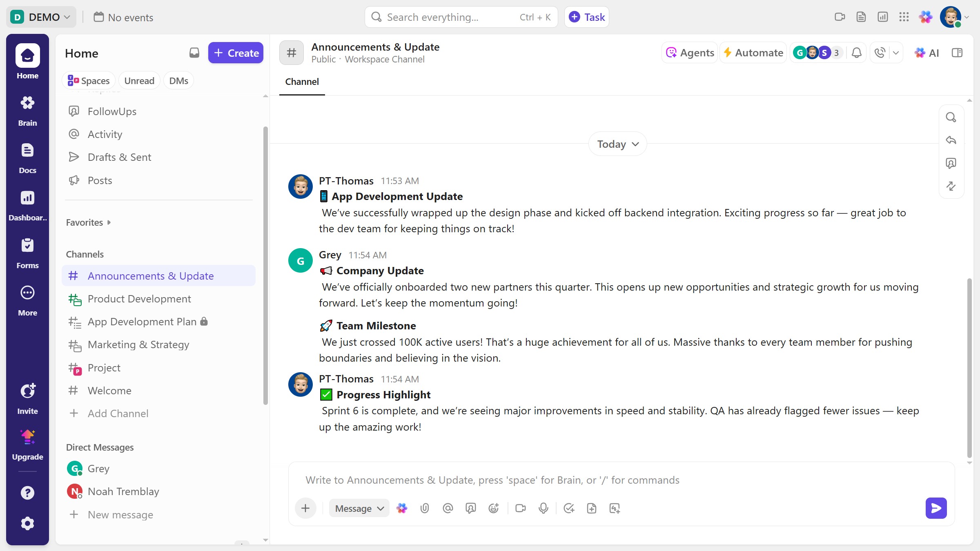This screenshot has height=551, width=980.
Task: Open the Announcements & Update channel
Action: pos(151,275)
